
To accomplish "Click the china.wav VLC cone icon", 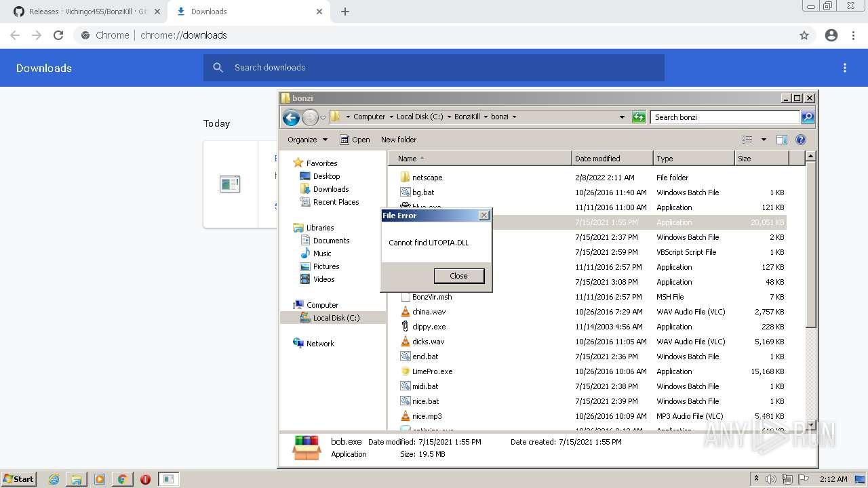I will click(405, 312).
